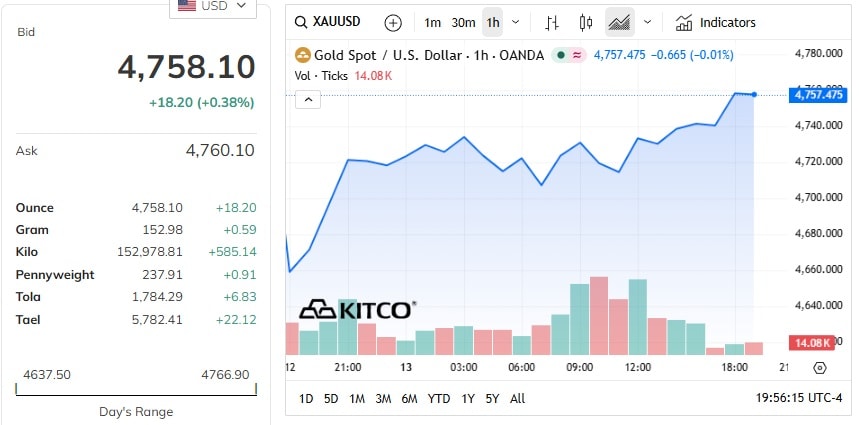
Task: Click the compare/add symbol plus icon
Action: point(393,22)
